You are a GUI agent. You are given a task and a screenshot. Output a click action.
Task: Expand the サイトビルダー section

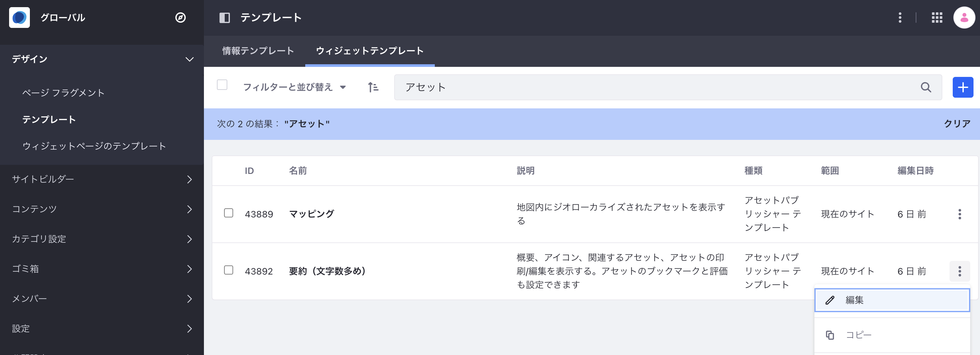pyautogui.click(x=102, y=179)
